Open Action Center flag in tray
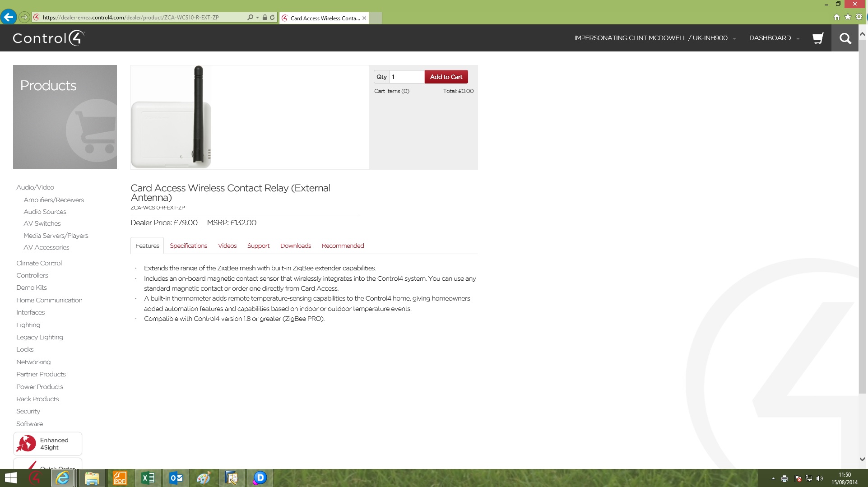This screenshot has width=868, height=487. tap(798, 478)
